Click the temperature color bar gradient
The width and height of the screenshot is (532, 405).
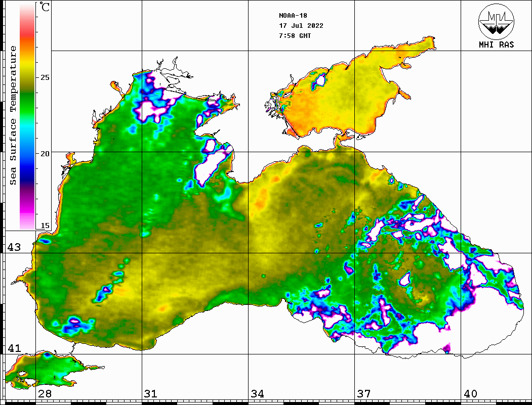[x=27, y=116]
